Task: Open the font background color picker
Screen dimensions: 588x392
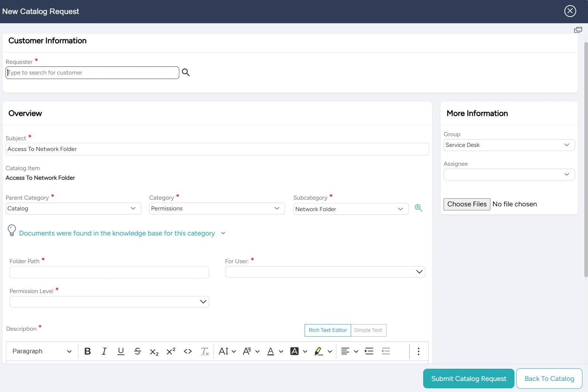Action: [x=299, y=351]
